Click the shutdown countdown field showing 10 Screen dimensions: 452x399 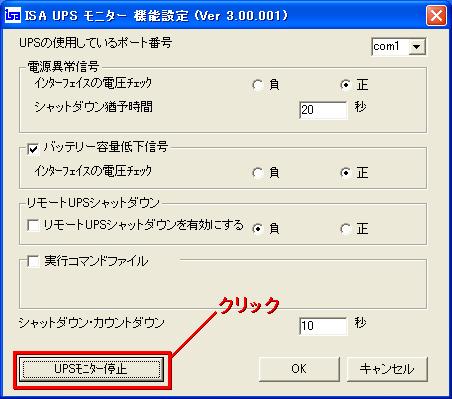click(323, 326)
